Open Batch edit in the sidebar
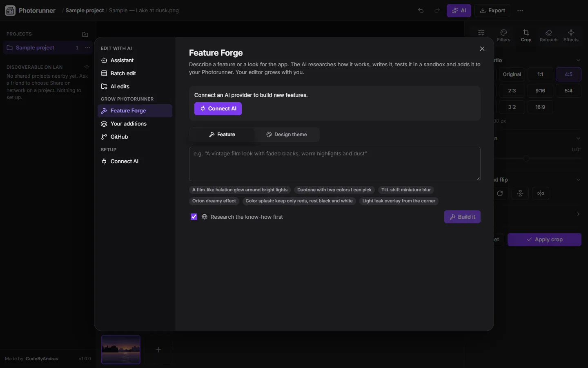Image resolution: width=588 pixels, height=368 pixels. point(135,74)
